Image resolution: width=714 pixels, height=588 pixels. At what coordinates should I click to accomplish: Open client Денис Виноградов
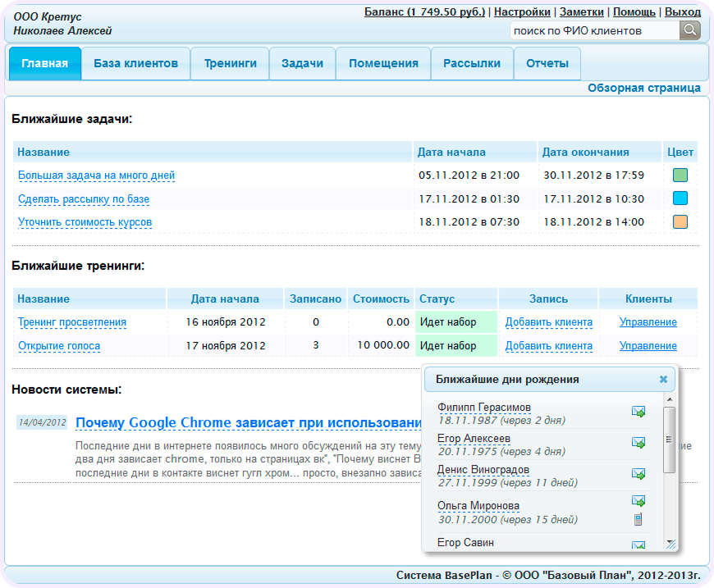483,469
